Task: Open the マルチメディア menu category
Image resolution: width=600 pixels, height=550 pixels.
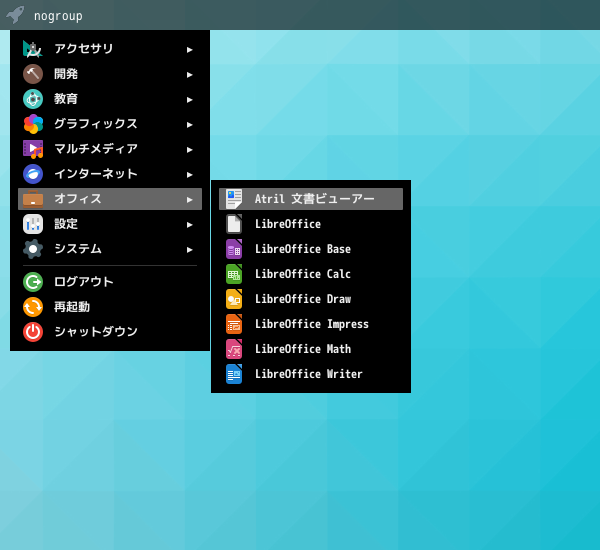Action: pyautogui.click(x=110, y=149)
